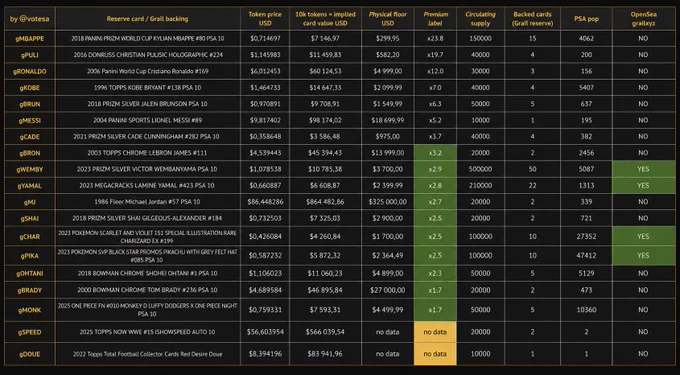Click the 'Premium label' column header
This screenshot has width=680, height=375.
pyautogui.click(x=435, y=19)
